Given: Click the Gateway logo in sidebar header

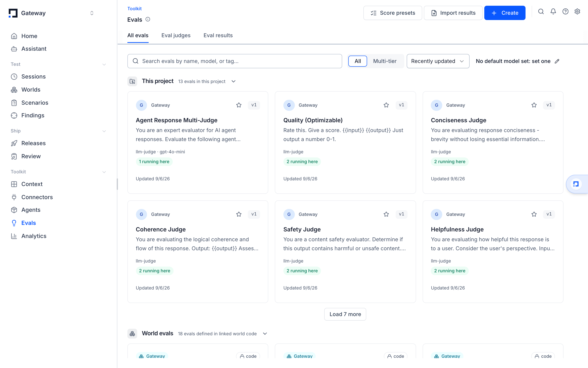Looking at the screenshot, I should (x=13, y=13).
